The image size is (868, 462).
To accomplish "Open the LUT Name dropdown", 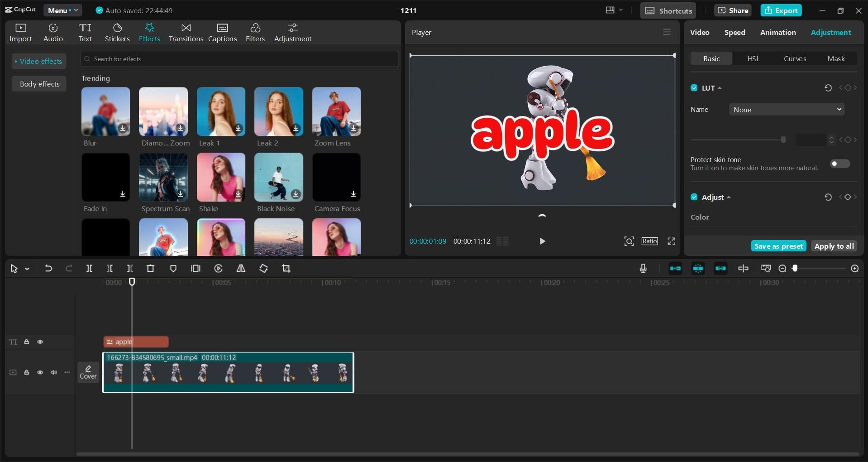I will point(787,110).
